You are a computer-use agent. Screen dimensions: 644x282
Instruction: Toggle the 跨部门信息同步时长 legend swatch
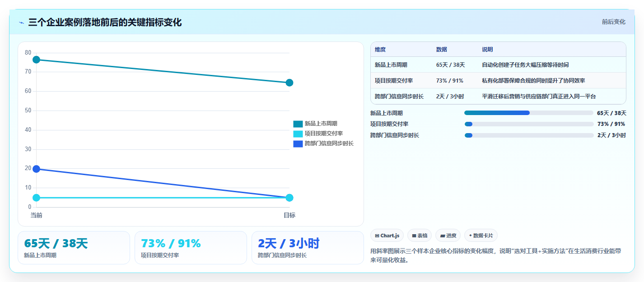[298, 143]
